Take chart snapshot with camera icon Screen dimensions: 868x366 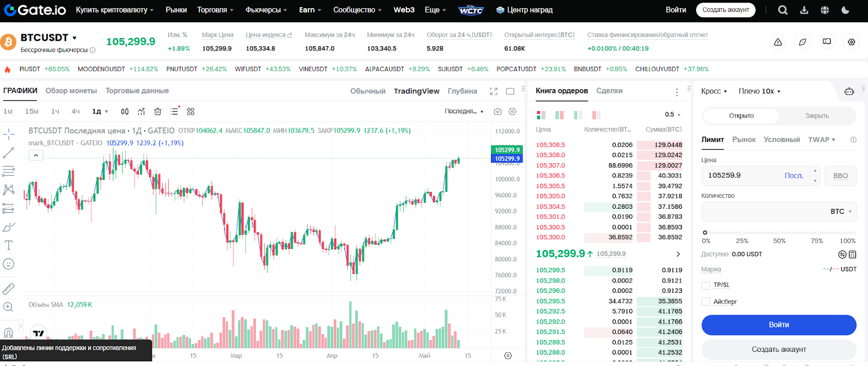coord(497,111)
